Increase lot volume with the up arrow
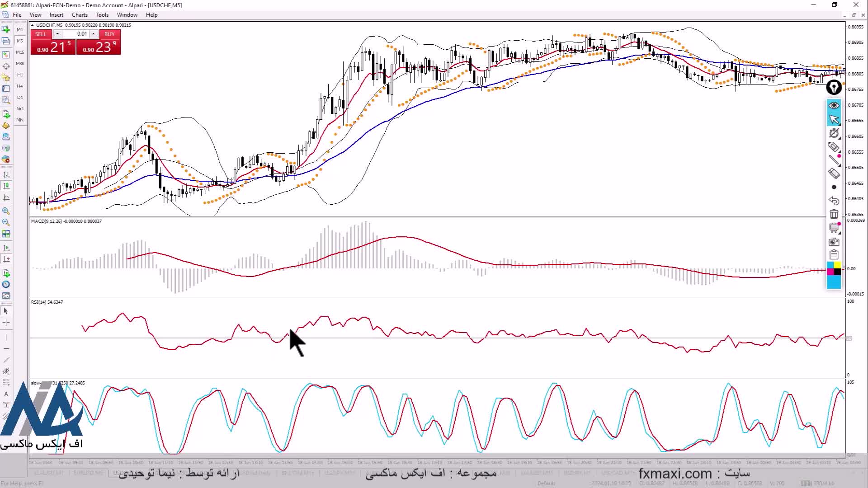 coord(94,34)
